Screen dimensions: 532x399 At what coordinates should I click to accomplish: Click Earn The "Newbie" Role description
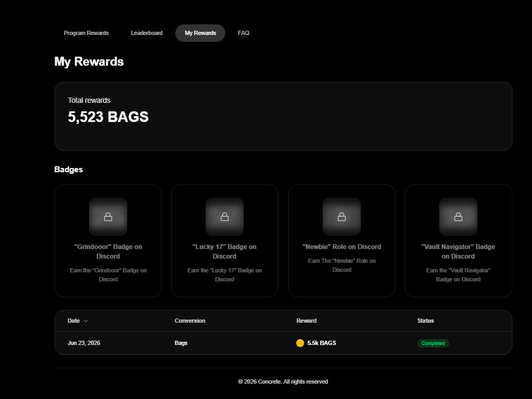342,265
